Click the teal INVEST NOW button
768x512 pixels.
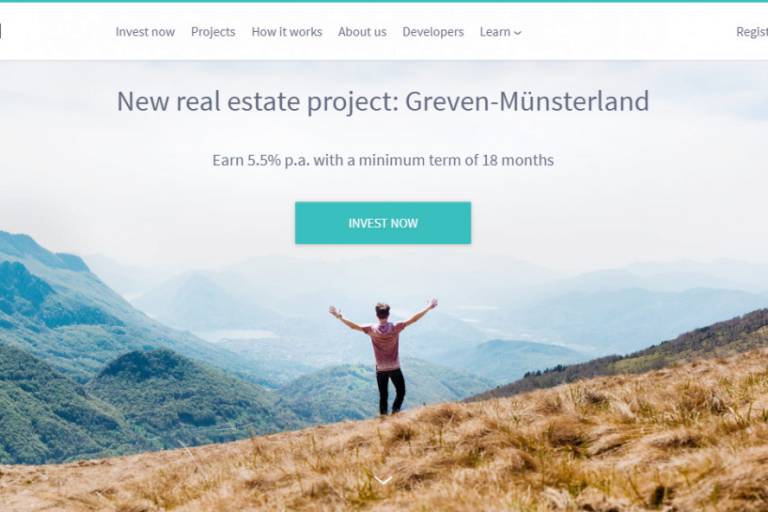click(x=383, y=223)
